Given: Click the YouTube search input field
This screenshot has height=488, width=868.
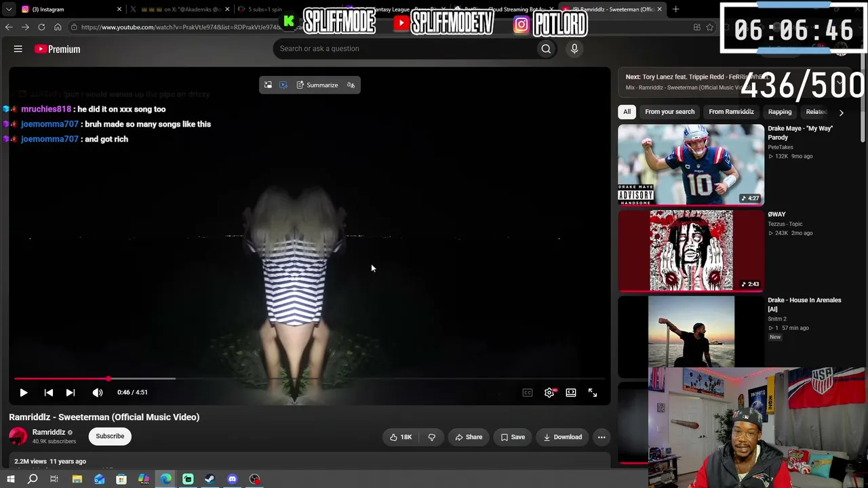Looking at the screenshot, I should click(x=405, y=49).
